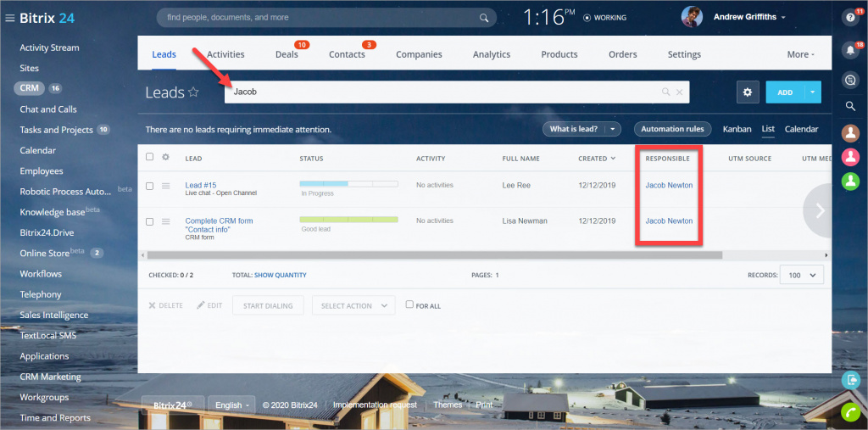Open the ADD button dropdown arrow
This screenshot has height=430, width=868.
813,92
